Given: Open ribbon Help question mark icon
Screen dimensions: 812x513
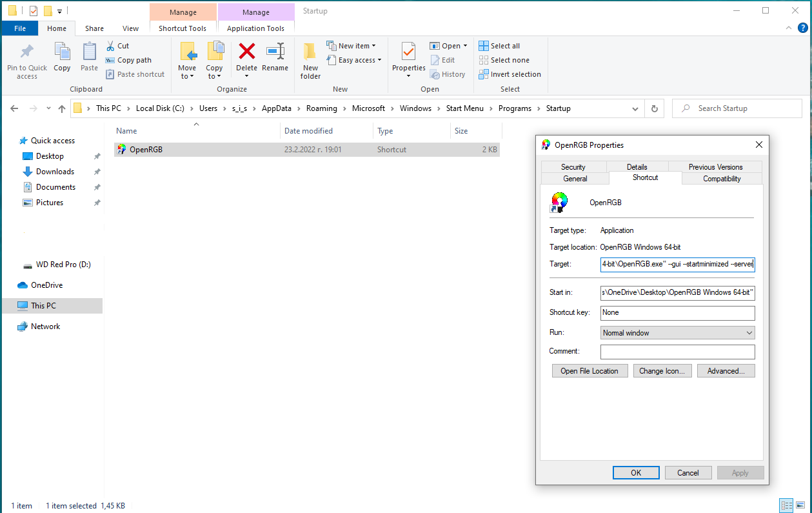Looking at the screenshot, I should pos(803,28).
